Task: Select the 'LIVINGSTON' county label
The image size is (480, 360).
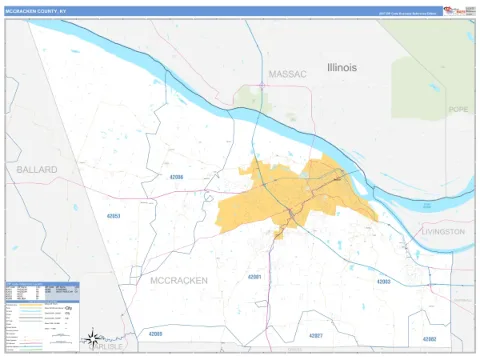Action: point(443,232)
